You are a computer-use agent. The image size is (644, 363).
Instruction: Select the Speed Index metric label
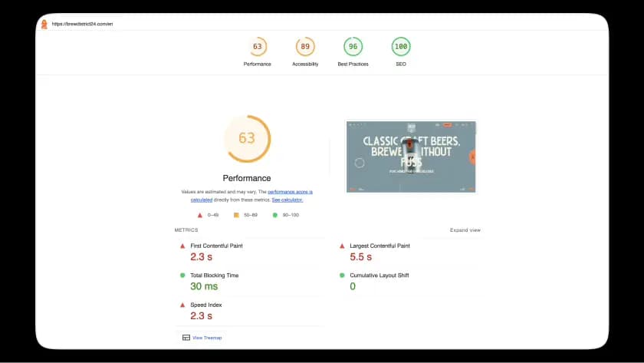pos(206,305)
